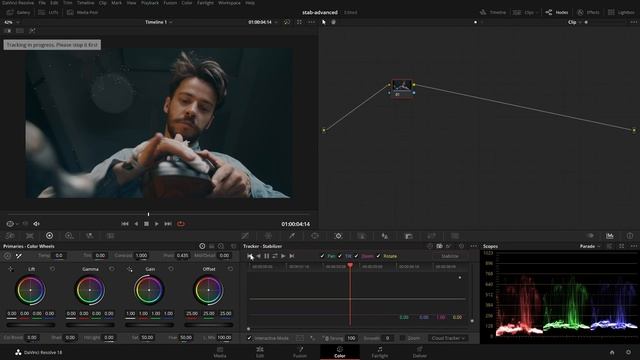Open the File menu
The width and height of the screenshot is (640, 360).
[42, 2]
